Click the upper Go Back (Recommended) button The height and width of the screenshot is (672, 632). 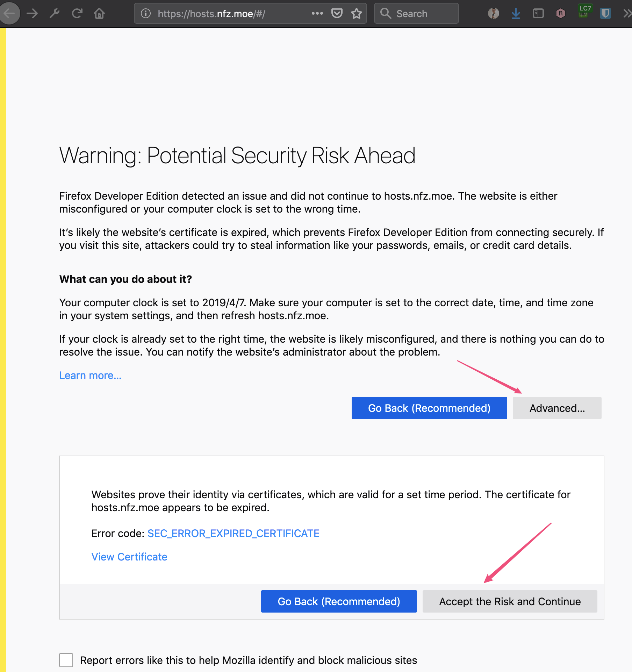tap(429, 408)
